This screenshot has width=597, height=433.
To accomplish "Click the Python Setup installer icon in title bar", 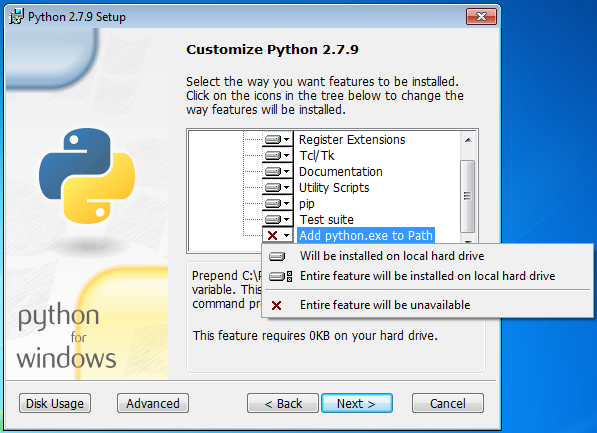I will pyautogui.click(x=16, y=16).
